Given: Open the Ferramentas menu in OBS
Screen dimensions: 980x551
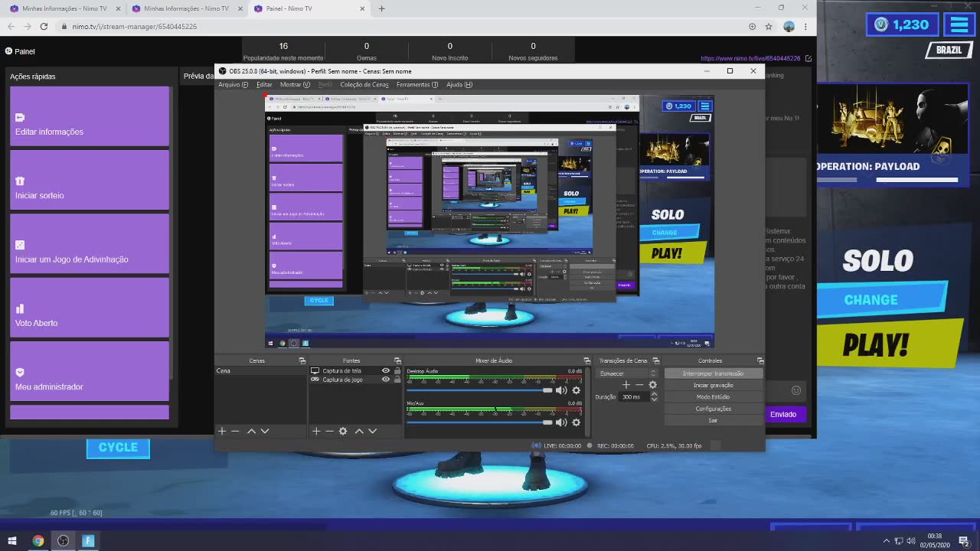Looking at the screenshot, I should 417,85.
